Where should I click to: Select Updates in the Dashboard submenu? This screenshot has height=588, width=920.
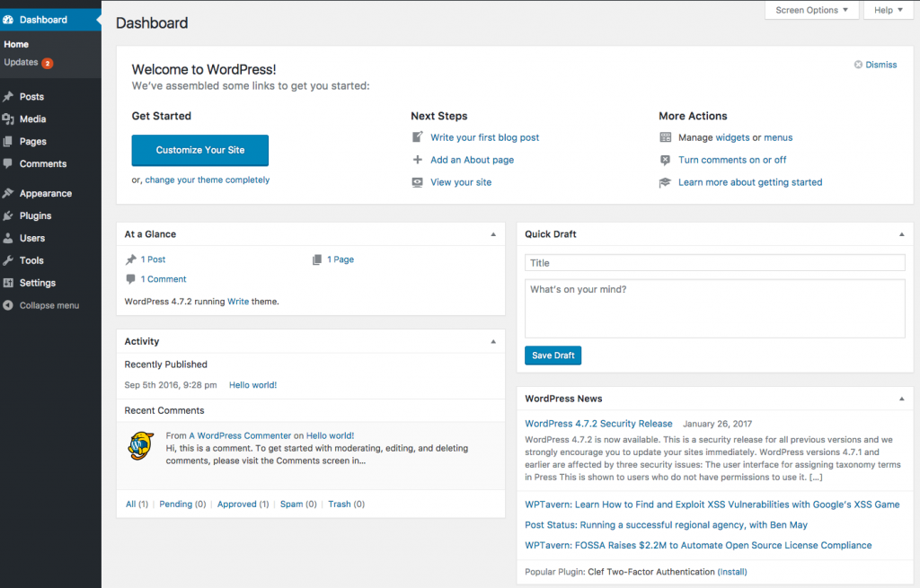pyautogui.click(x=22, y=62)
